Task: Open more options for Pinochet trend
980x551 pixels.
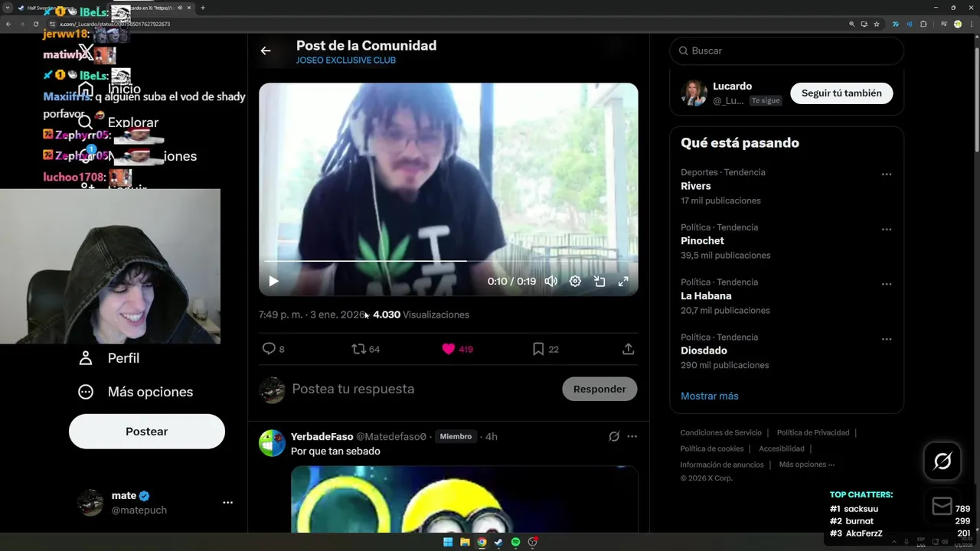Action: coord(886,230)
